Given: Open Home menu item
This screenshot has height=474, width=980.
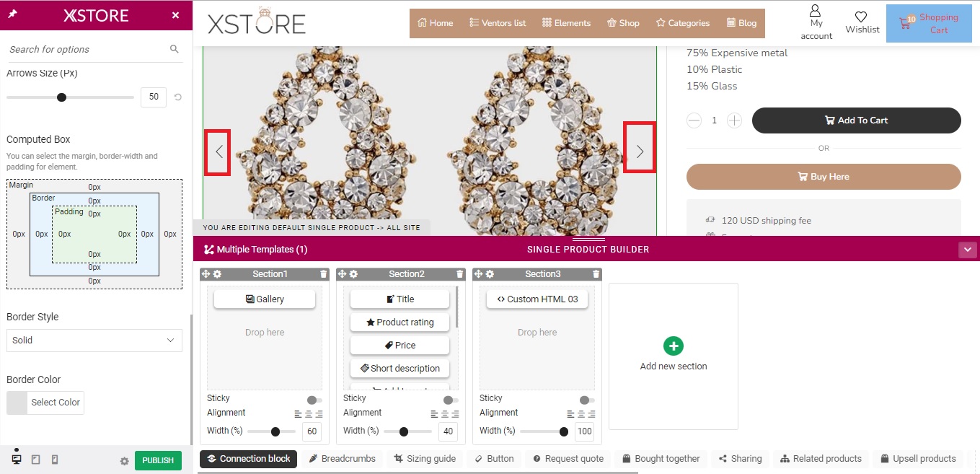Looking at the screenshot, I should pyautogui.click(x=436, y=23).
